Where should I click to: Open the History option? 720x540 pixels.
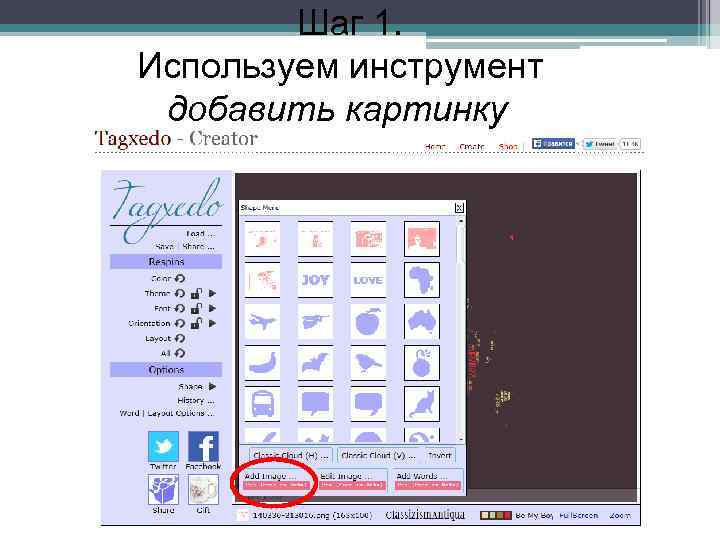196,400
